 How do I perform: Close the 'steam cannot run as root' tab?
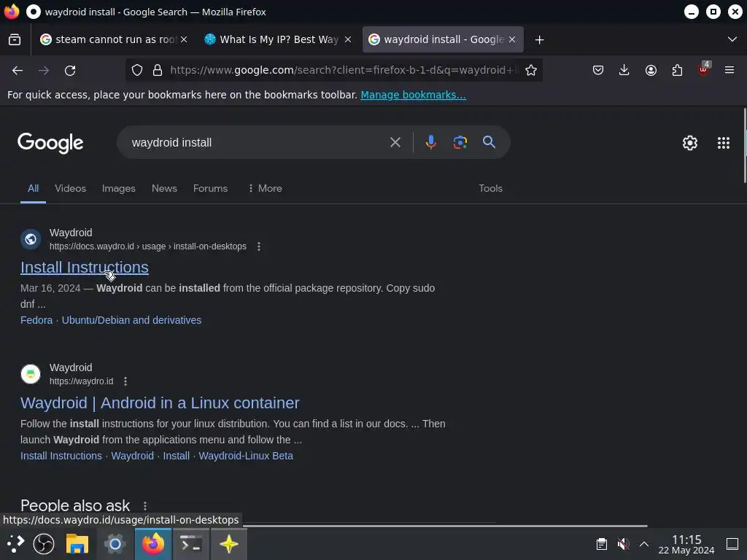pos(184,39)
